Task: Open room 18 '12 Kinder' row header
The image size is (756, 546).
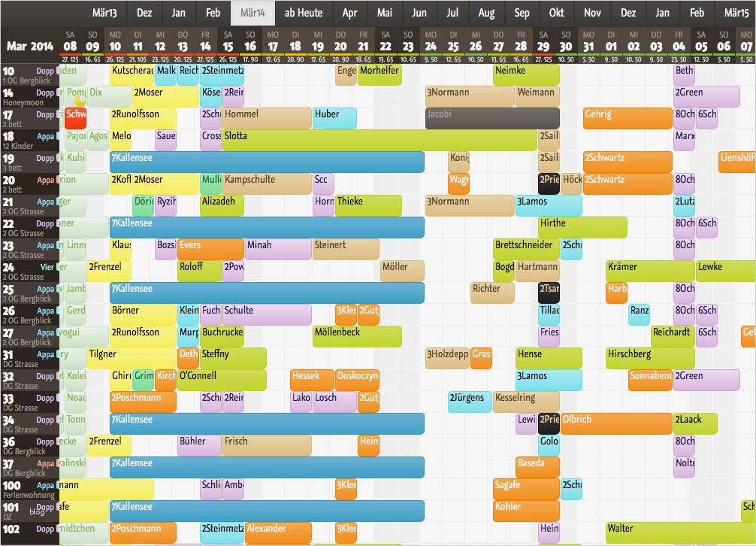Action: pyautogui.click(x=30, y=141)
